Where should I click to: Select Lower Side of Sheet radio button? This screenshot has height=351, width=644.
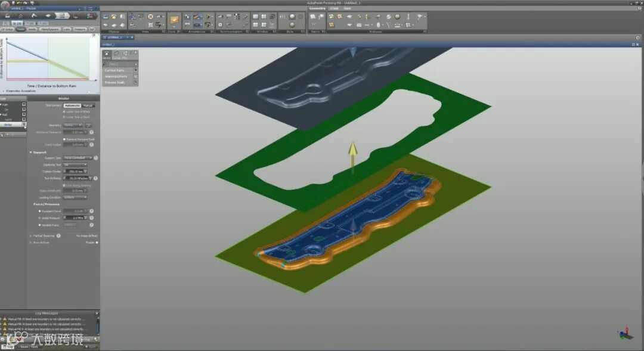(x=64, y=117)
